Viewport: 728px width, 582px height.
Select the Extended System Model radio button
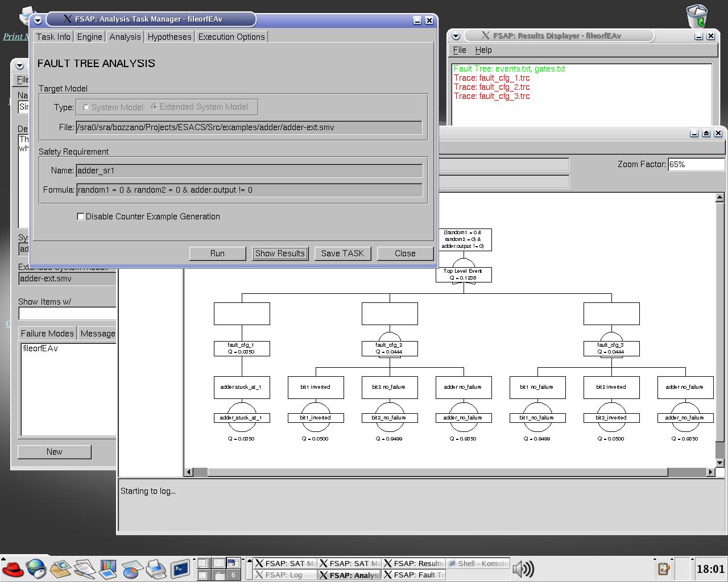pos(154,107)
